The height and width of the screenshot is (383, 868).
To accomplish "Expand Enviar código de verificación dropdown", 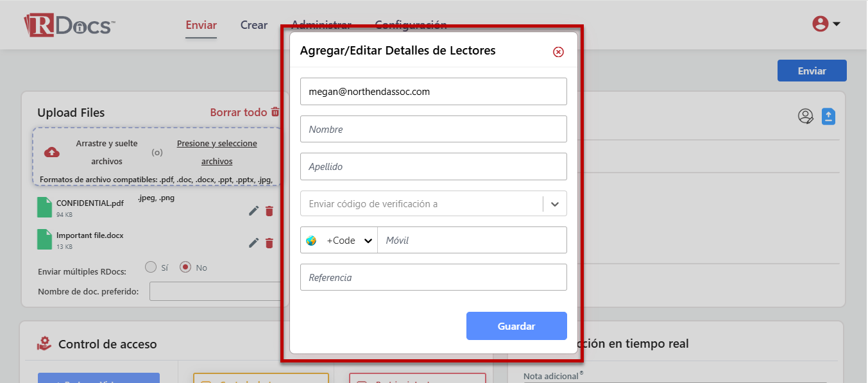I will (554, 204).
